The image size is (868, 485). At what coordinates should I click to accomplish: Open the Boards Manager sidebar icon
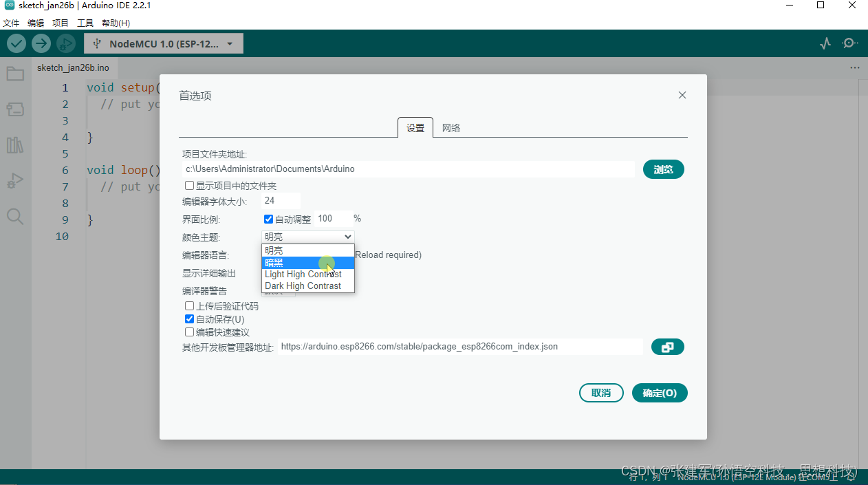(x=15, y=109)
